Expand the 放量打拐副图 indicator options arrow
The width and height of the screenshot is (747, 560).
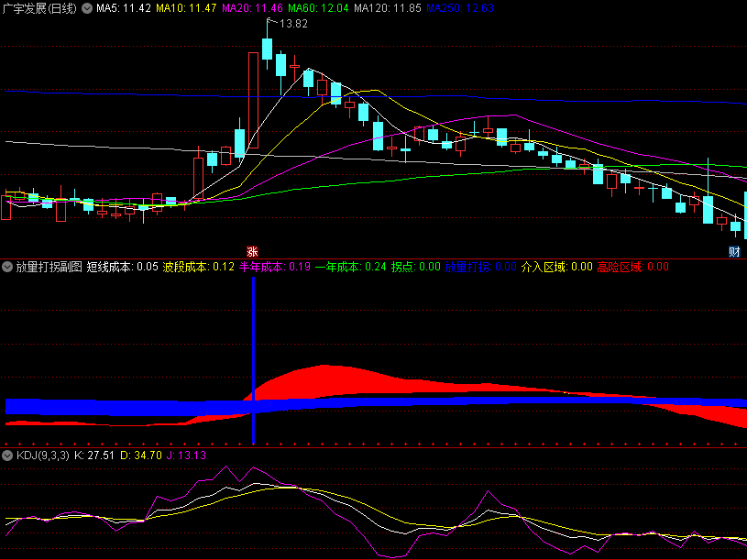7,267
